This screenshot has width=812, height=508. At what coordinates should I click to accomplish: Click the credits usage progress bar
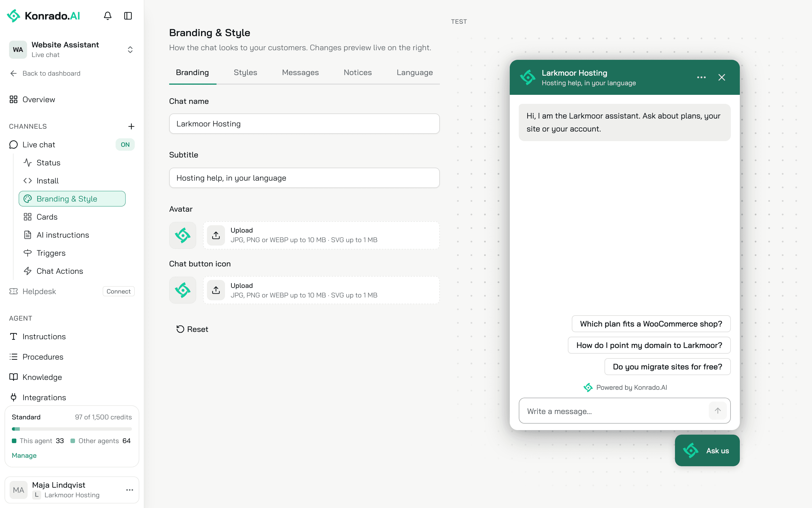tap(72, 429)
